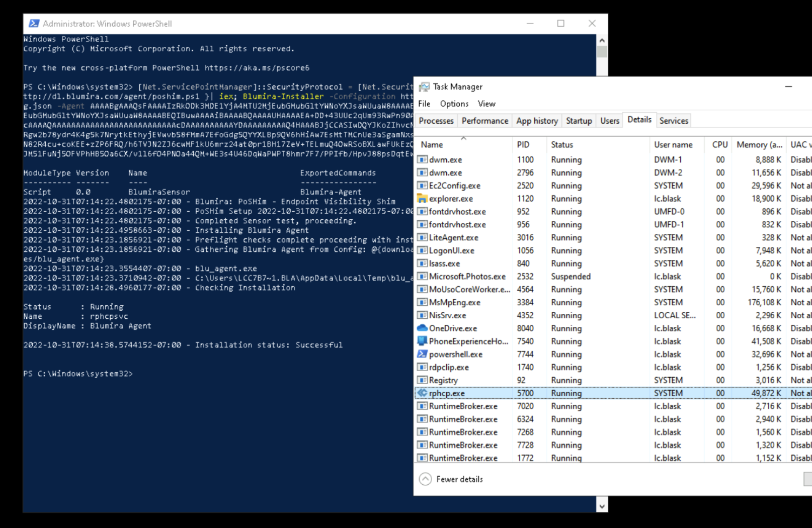
Task: Click the explorer.exe folder icon
Action: coord(423,199)
